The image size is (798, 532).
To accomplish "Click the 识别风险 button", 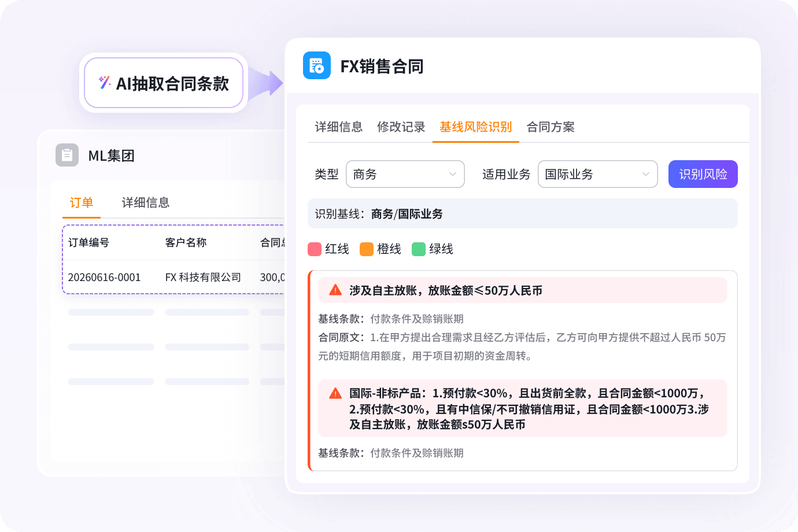I will point(703,174).
